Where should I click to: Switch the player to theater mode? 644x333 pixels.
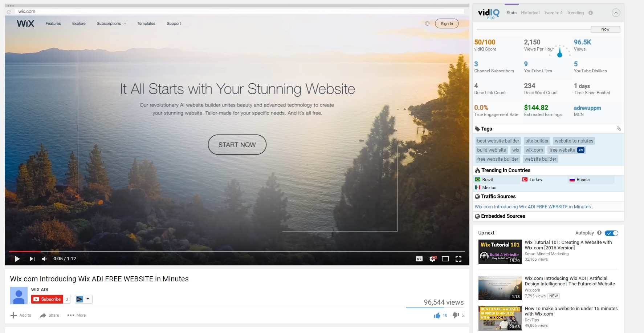tap(445, 259)
